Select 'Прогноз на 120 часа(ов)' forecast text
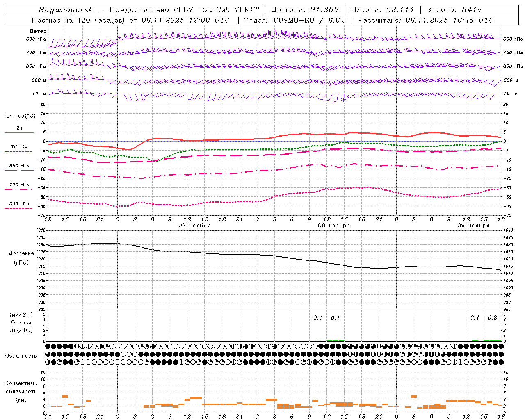This screenshot has width=525, height=420. click(x=79, y=20)
